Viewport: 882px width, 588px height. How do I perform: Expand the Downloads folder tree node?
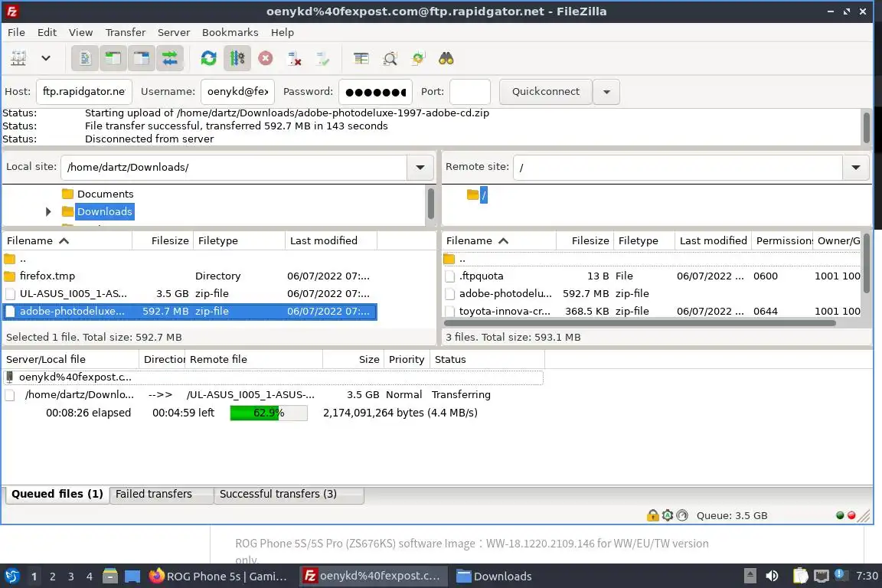click(48, 211)
